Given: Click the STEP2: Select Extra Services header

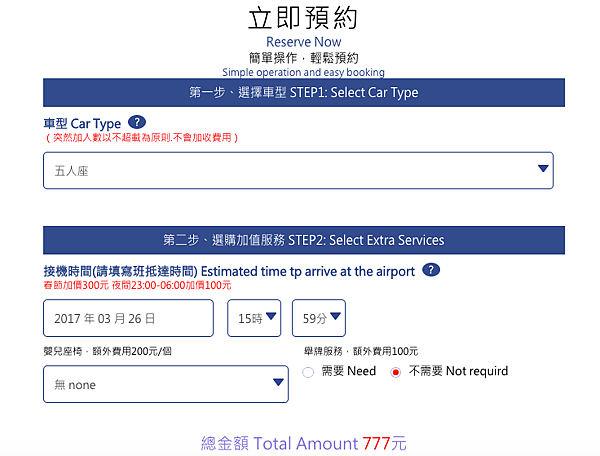Looking at the screenshot, I should [304, 240].
